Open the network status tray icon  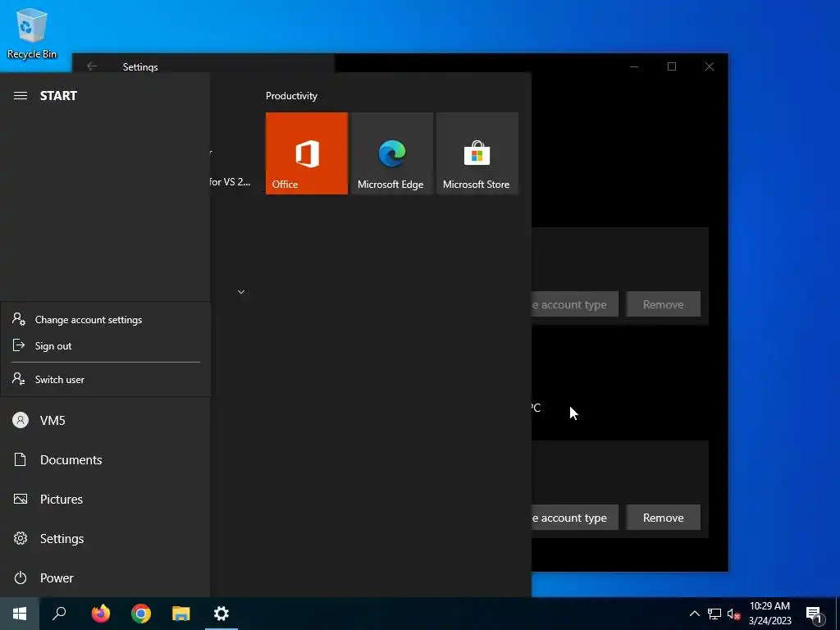[x=714, y=614]
